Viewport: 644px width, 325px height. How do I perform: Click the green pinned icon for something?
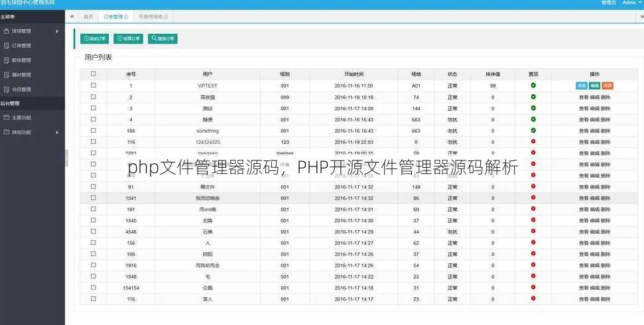533,131
